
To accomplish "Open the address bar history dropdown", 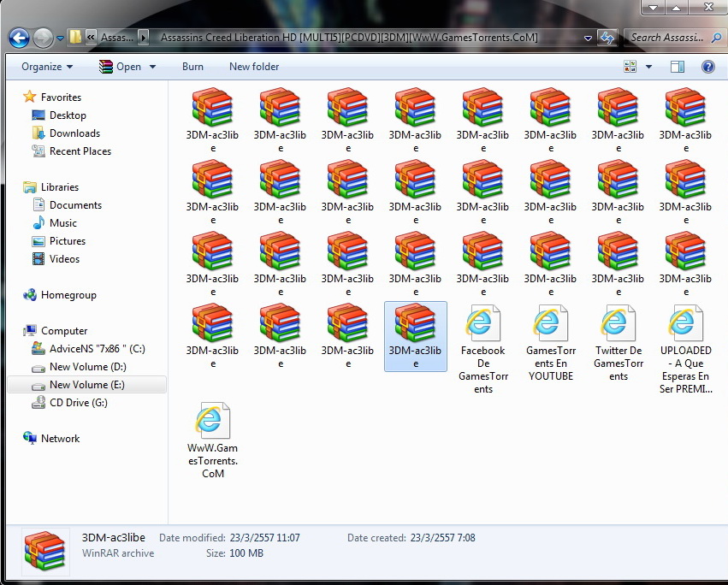I will pos(588,38).
